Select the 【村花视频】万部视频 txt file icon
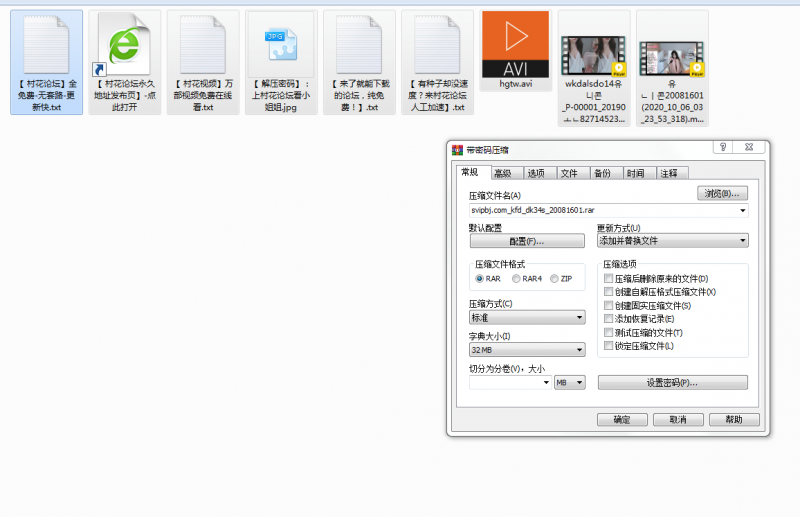The height and width of the screenshot is (517, 800). 203,45
